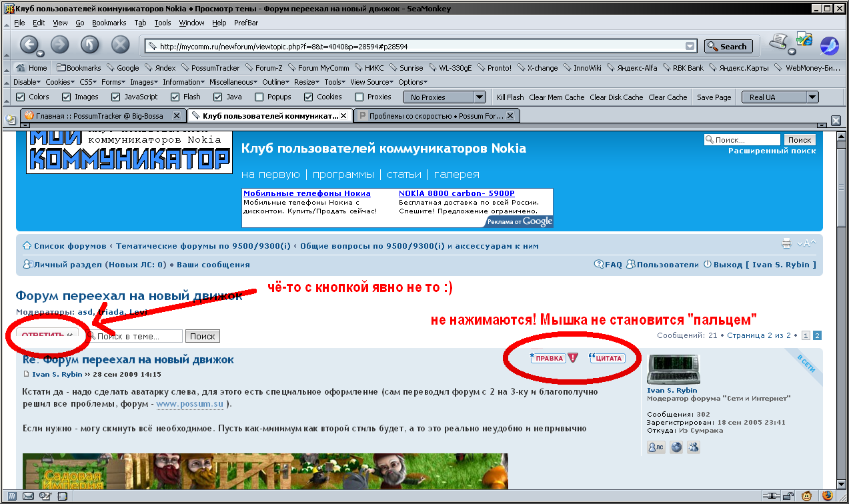Toggle the Java checkbox
This screenshot has width=849, height=504.
pyautogui.click(x=217, y=97)
